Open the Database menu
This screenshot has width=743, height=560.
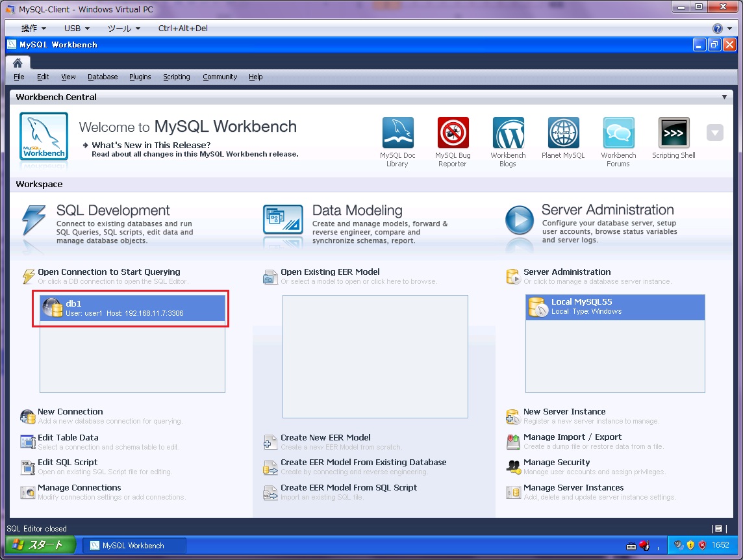pyautogui.click(x=103, y=77)
